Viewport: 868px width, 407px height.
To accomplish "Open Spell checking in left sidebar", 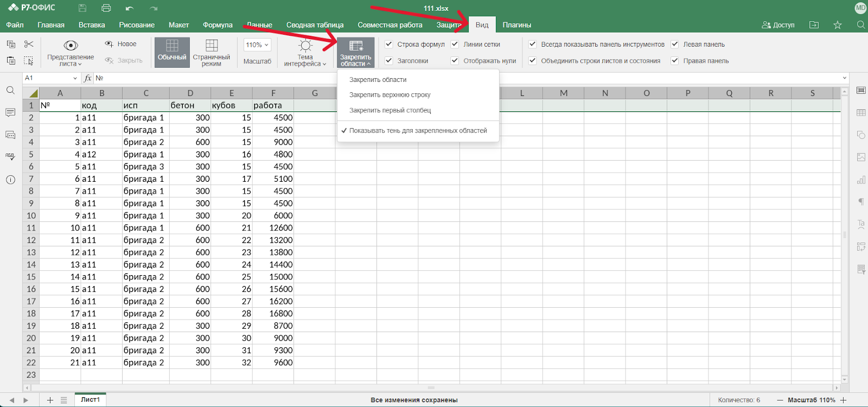I will click(x=10, y=157).
